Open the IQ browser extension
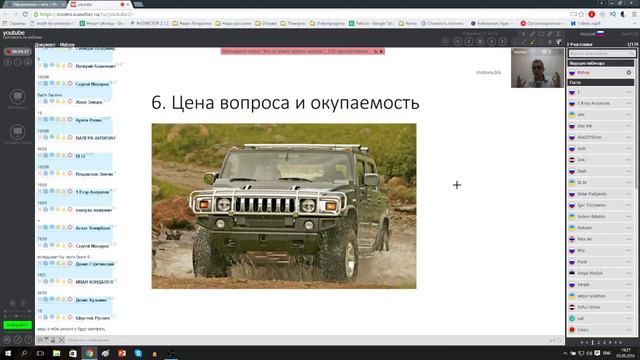 pyautogui.click(x=613, y=14)
